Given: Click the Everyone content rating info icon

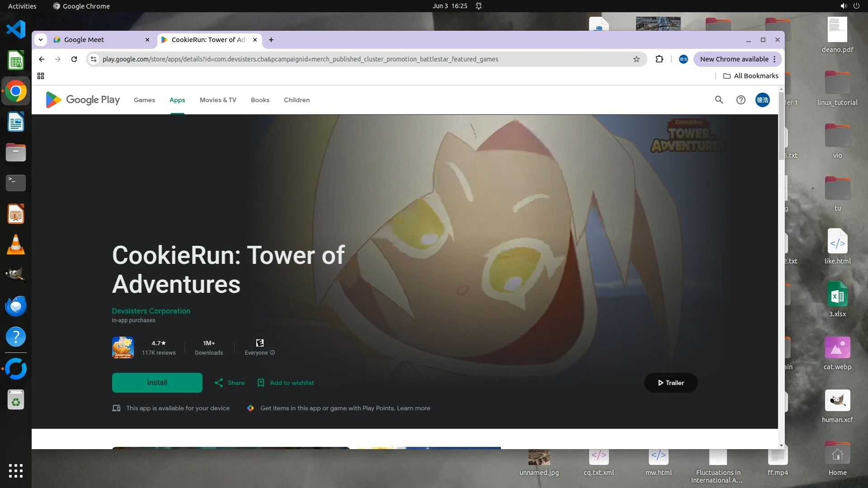Looking at the screenshot, I should (273, 353).
